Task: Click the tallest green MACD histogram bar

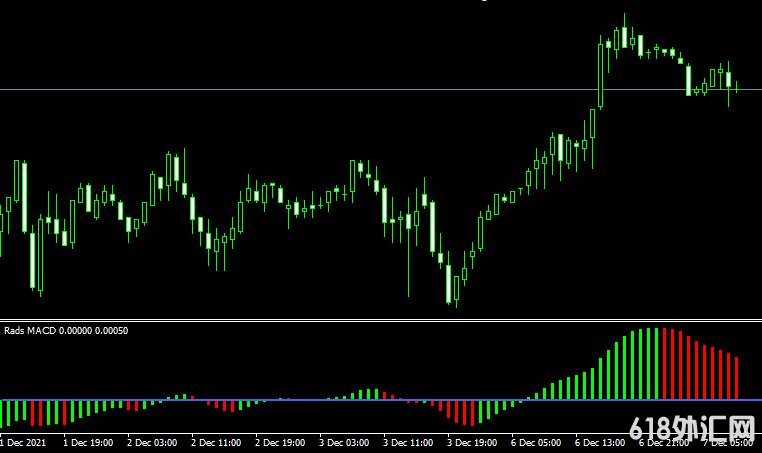Action: point(657,364)
